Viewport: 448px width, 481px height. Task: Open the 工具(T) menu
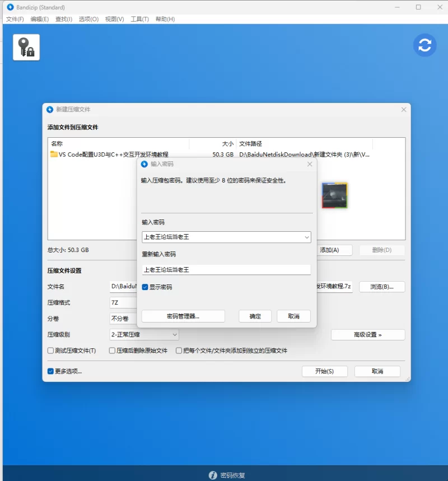[139, 19]
